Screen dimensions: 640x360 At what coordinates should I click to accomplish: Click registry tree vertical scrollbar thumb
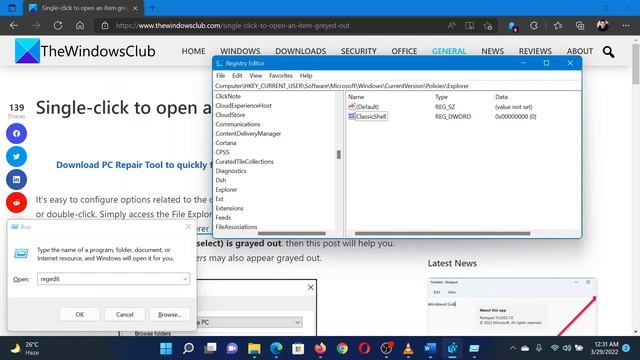tap(338, 154)
